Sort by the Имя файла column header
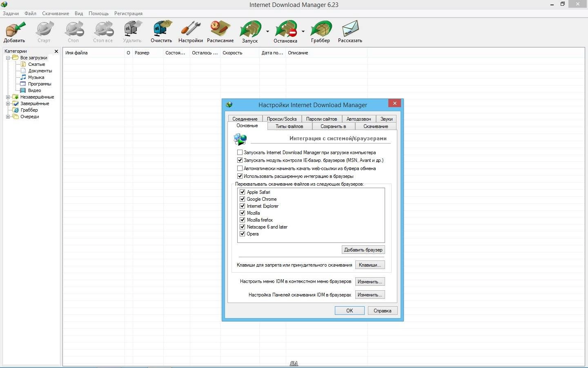The image size is (588, 368). coord(94,53)
